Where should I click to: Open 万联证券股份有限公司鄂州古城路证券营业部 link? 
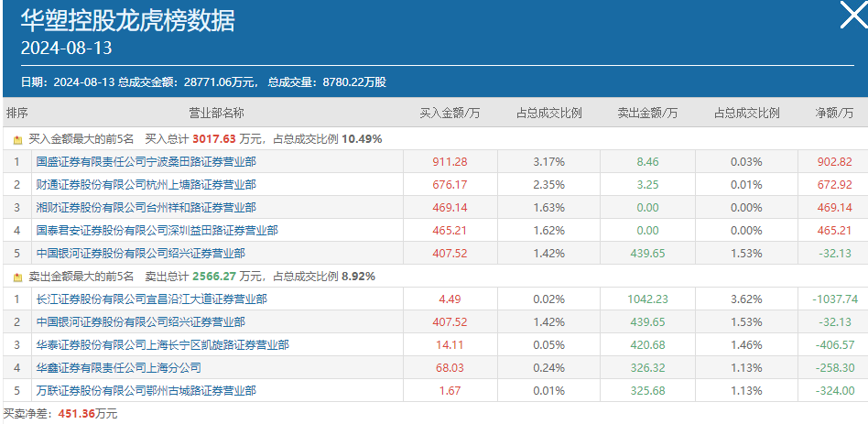pos(146,391)
